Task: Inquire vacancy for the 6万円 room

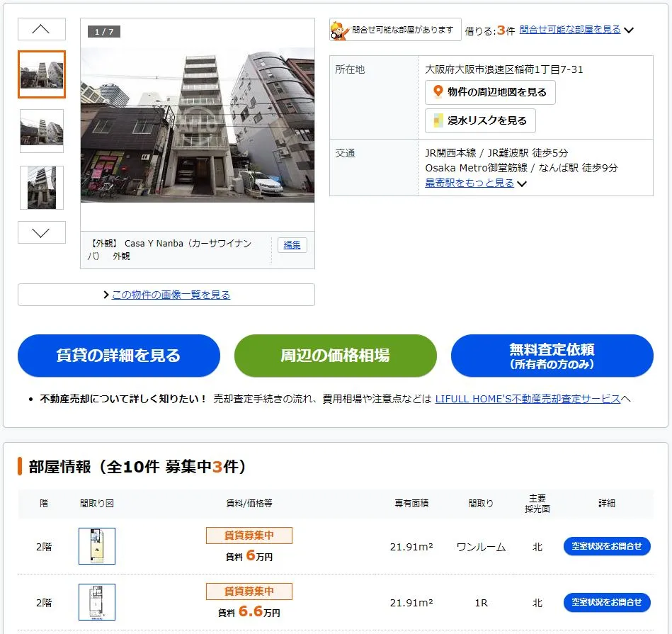Action: [606, 546]
